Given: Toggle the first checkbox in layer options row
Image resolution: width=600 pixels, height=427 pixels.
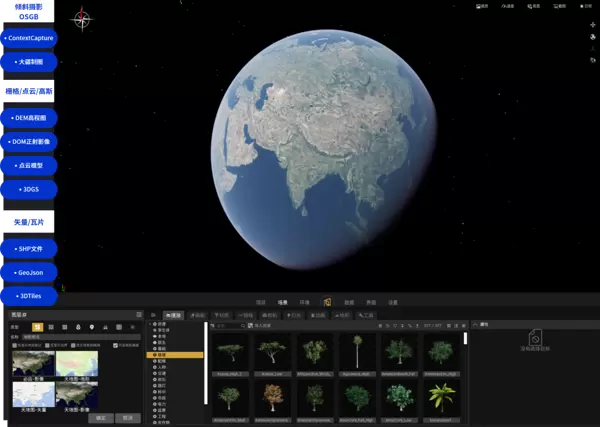Looking at the screenshot, I should [16, 346].
